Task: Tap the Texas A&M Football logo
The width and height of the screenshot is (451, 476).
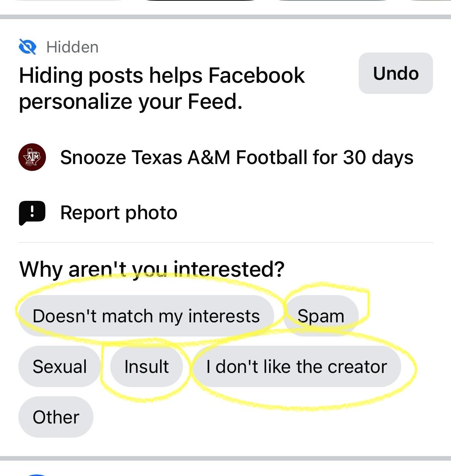Action: click(32, 157)
